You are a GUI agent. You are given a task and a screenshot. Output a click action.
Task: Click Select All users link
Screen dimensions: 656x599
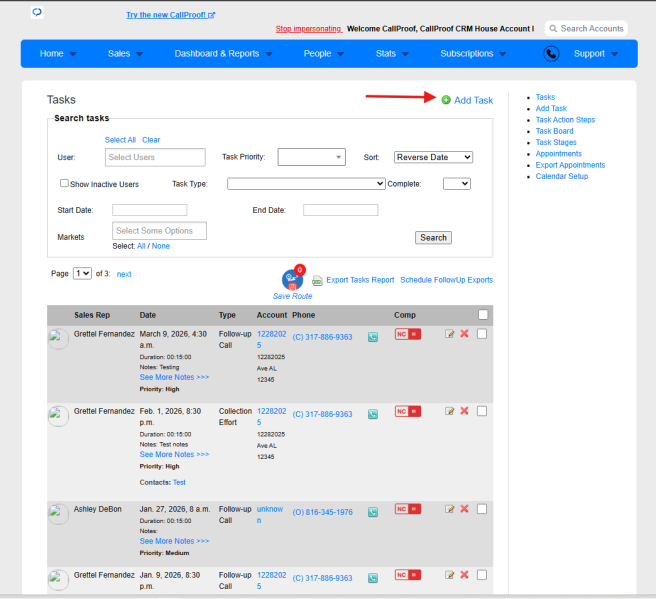pos(120,140)
